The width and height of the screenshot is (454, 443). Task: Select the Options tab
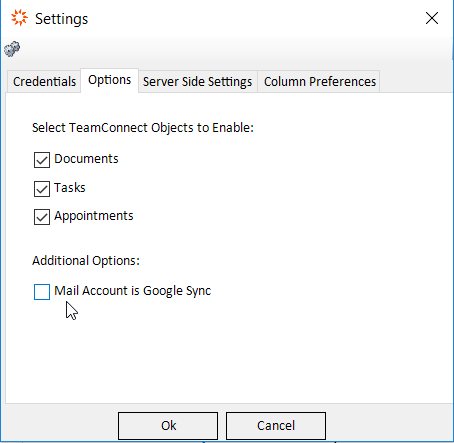pos(109,80)
